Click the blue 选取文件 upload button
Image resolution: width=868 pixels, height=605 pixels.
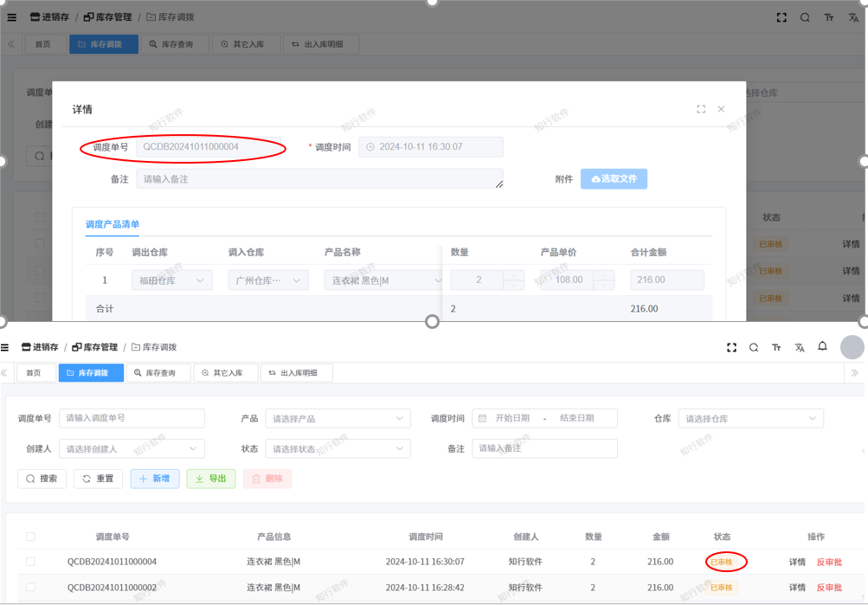coord(614,179)
